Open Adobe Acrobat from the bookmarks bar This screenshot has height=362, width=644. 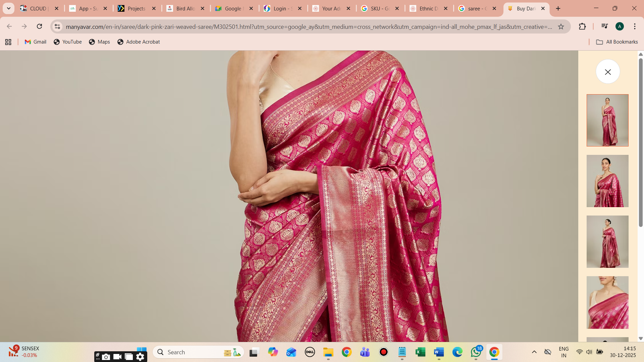click(138, 41)
